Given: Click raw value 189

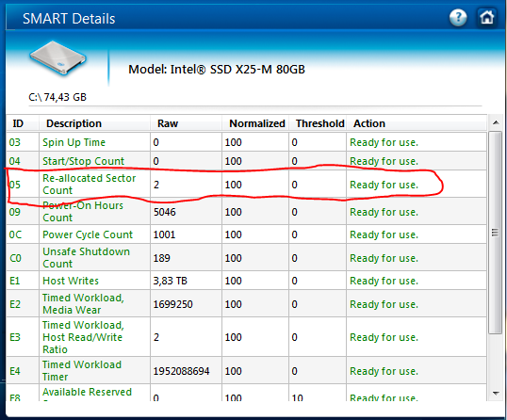Looking at the screenshot, I should coord(162,258).
